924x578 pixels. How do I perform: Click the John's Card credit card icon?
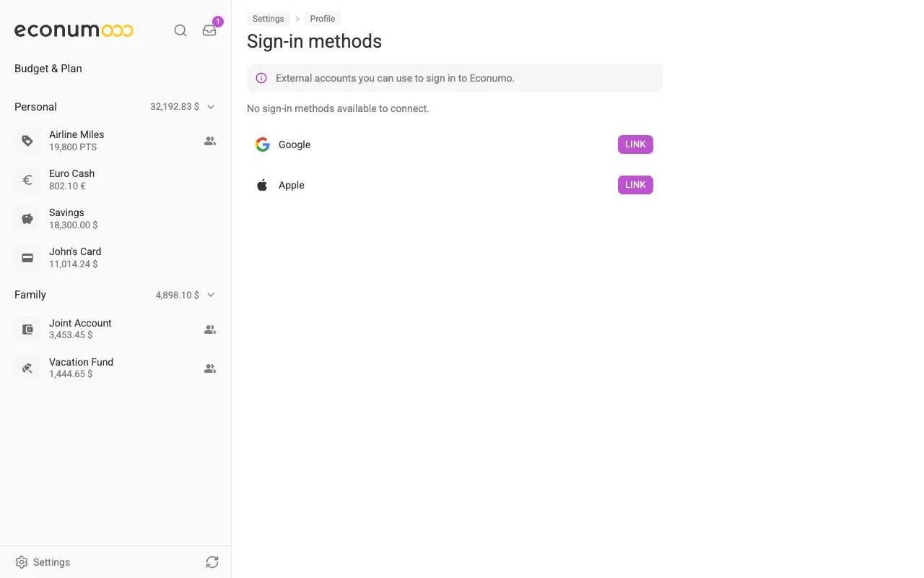[27, 258]
